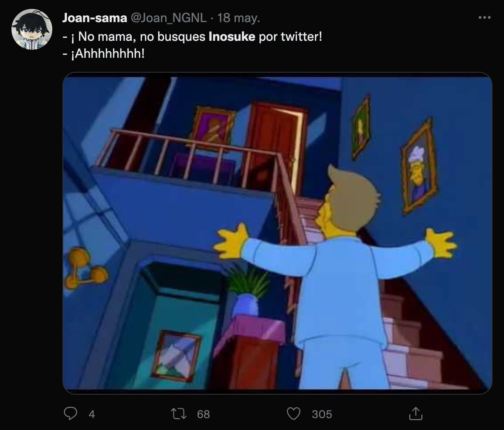Select the tweet text area
This screenshot has height=430, width=504.
191,45
